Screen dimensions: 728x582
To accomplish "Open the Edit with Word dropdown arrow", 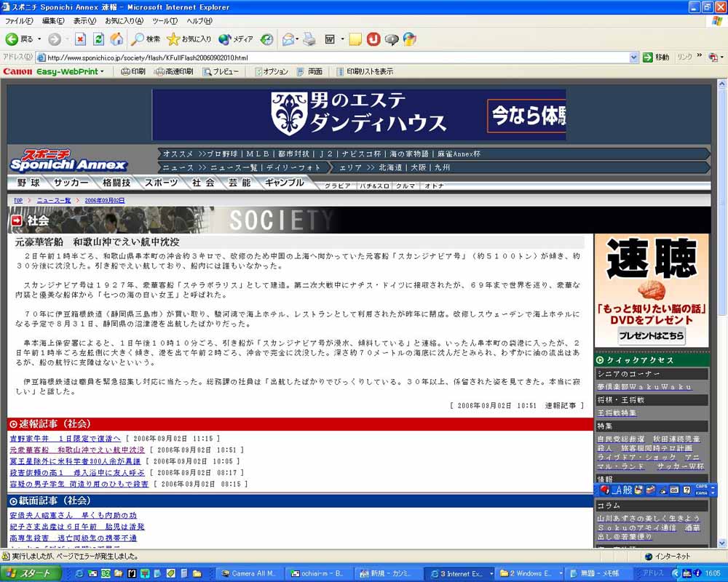I will point(343,39).
